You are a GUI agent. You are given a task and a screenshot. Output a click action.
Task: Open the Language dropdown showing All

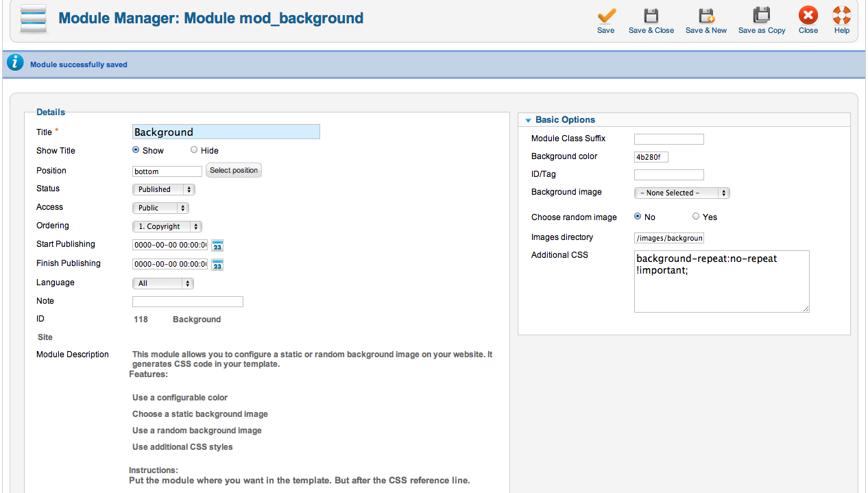point(163,283)
